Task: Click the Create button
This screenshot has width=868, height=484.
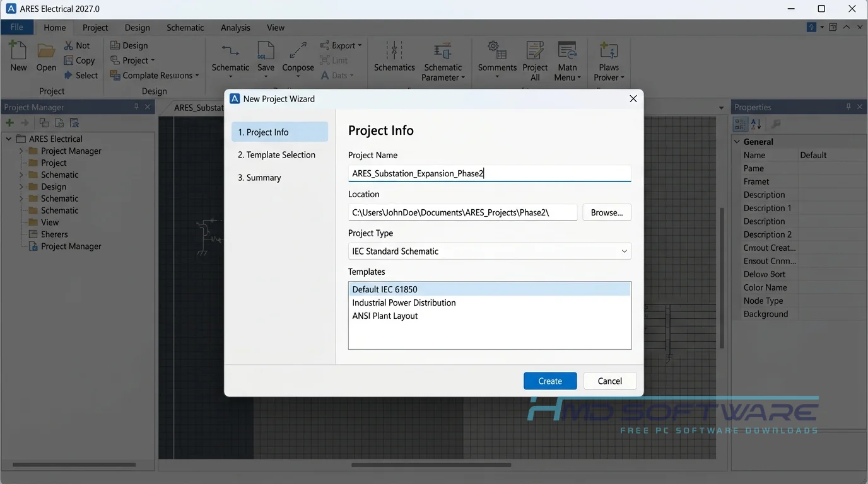Action: (550, 381)
